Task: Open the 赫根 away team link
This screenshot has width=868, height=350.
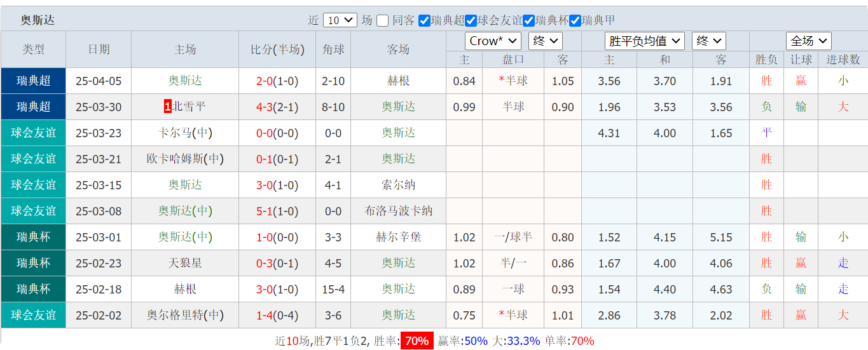Action: [x=398, y=81]
